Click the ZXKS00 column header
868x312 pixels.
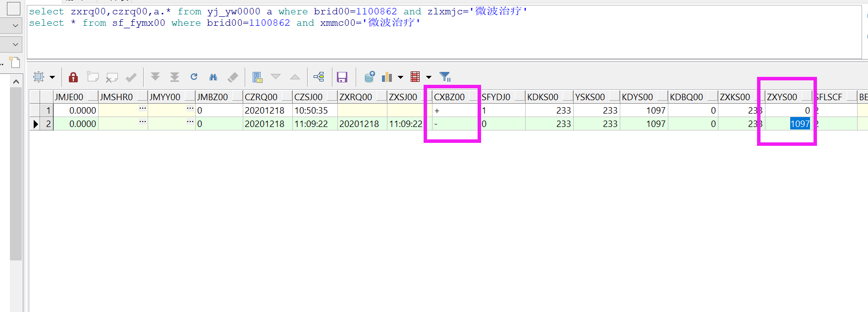[741, 97]
